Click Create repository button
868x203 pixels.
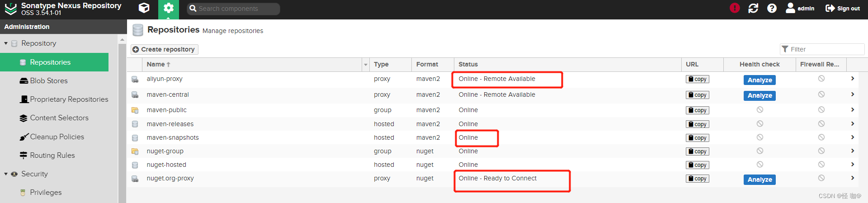pyautogui.click(x=165, y=49)
